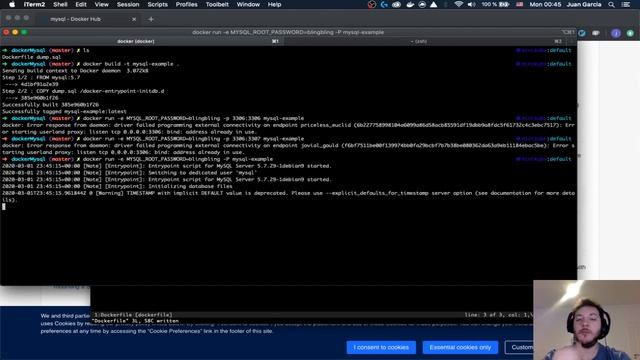This screenshot has width=640, height=360.
Task: Close the mysql - Docker Hub tab
Action: coord(134,19)
